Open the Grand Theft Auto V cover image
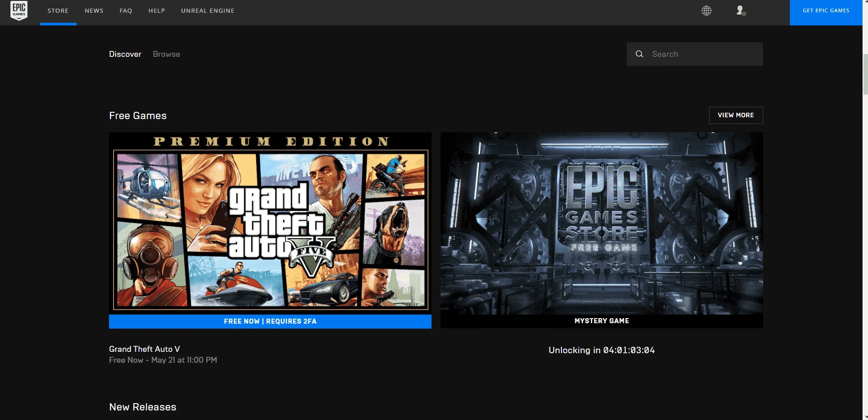Viewport: 868px width, 420px height. coord(270,223)
